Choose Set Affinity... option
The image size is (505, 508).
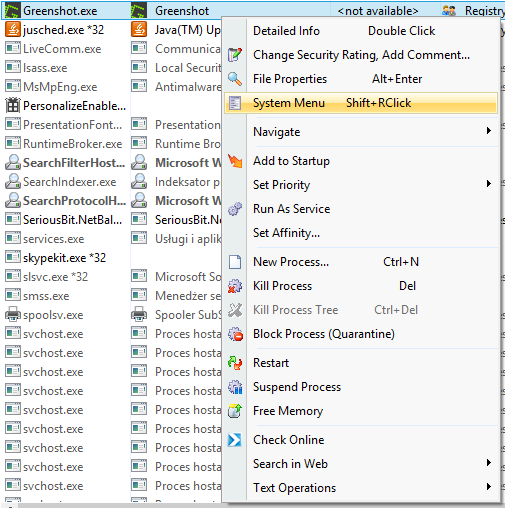361,233
